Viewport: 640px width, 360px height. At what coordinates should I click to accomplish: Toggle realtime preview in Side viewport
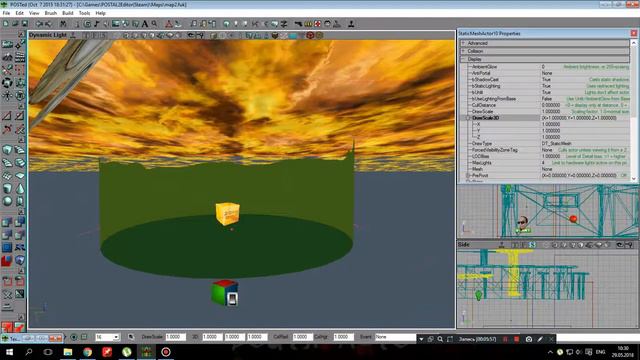[502, 245]
